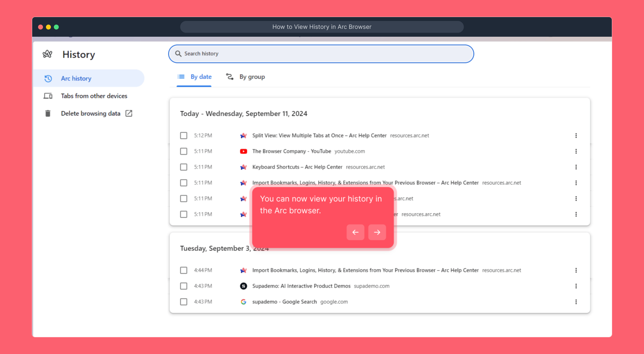Image resolution: width=644 pixels, height=354 pixels.
Task: Click the Arc logo beside History
Action: (x=48, y=54)
